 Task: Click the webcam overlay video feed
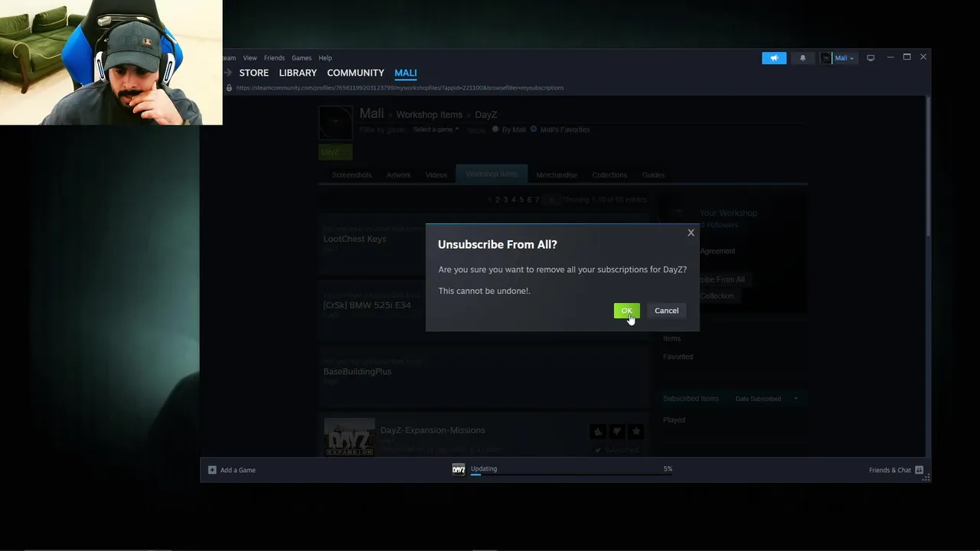click(x=111, y=62)
